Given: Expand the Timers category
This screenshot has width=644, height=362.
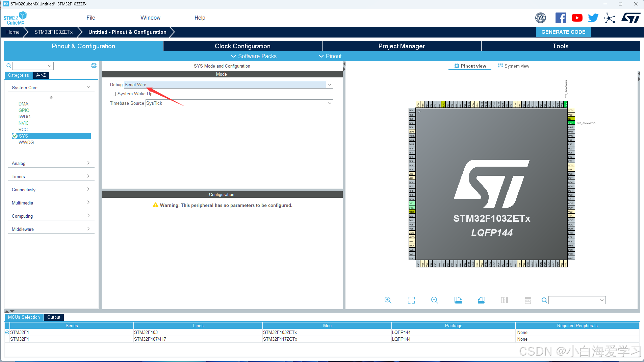Looking at the screenshot, I should [x=51, y=176].
